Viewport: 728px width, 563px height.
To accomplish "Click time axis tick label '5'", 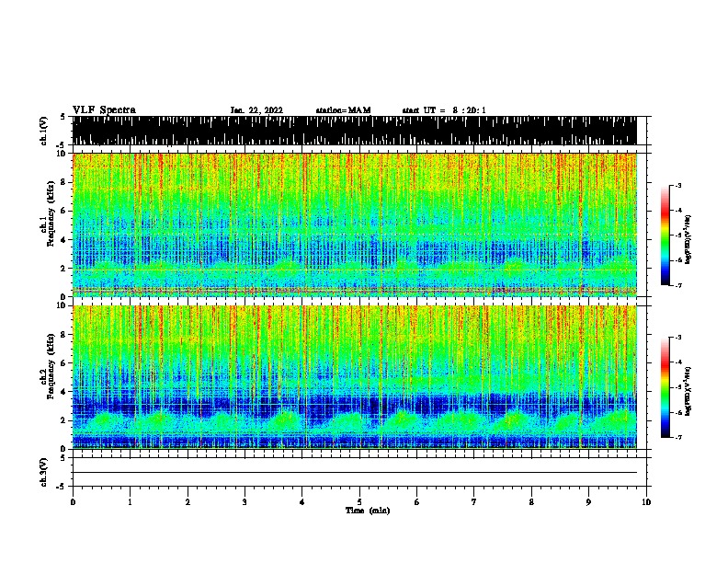I will click(359, 501).
